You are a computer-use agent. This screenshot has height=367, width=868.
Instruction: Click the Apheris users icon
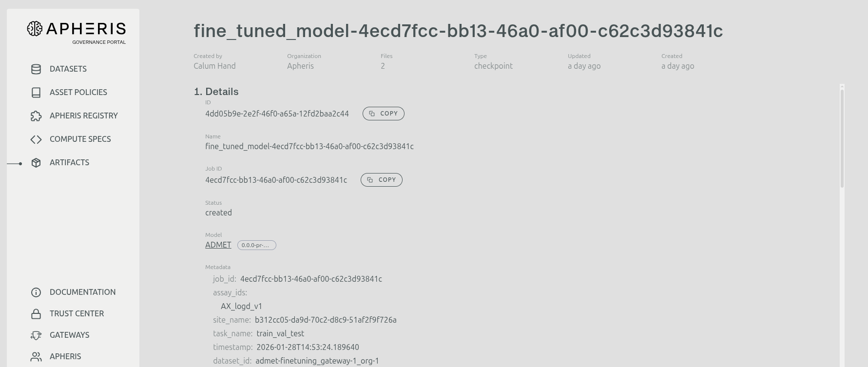click(x=36, y=357)
